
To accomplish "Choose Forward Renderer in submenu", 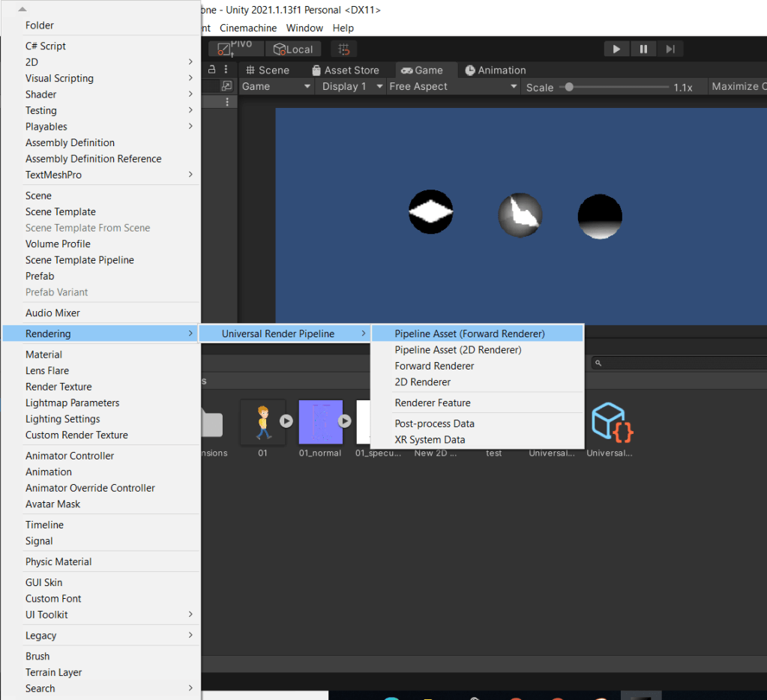I will point(478,366).
